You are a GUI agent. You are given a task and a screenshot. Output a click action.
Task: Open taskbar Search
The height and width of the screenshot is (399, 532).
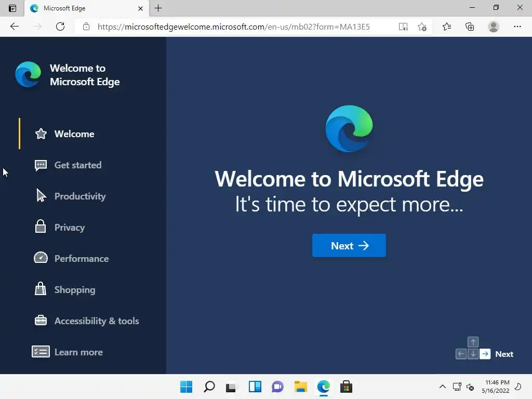(209, 387)
